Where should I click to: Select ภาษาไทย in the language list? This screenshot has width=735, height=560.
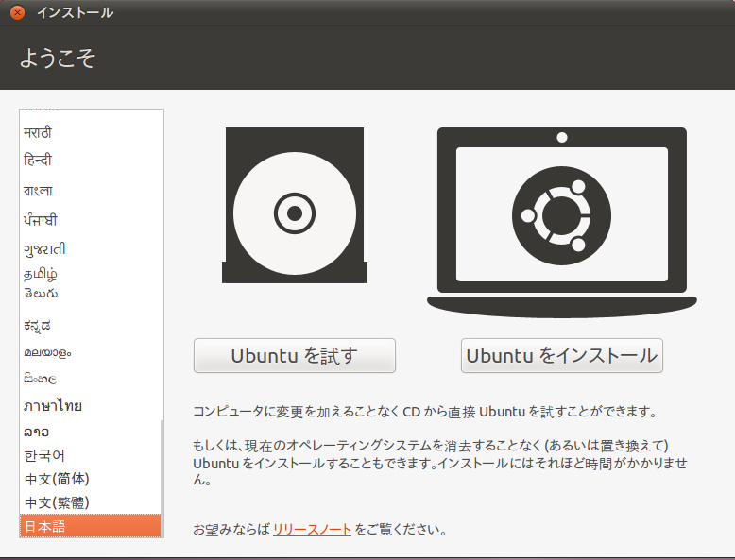90,406
